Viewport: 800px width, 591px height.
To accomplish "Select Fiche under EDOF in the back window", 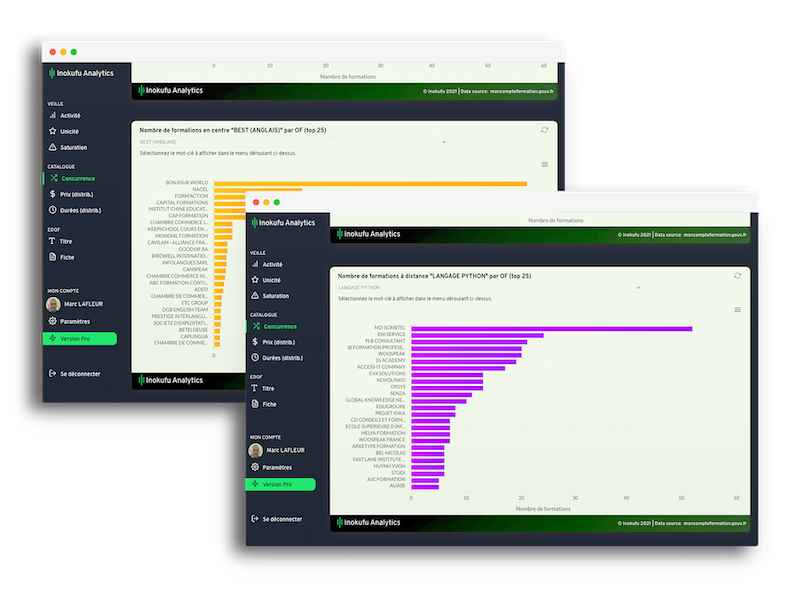I will [x=67, y=257].
